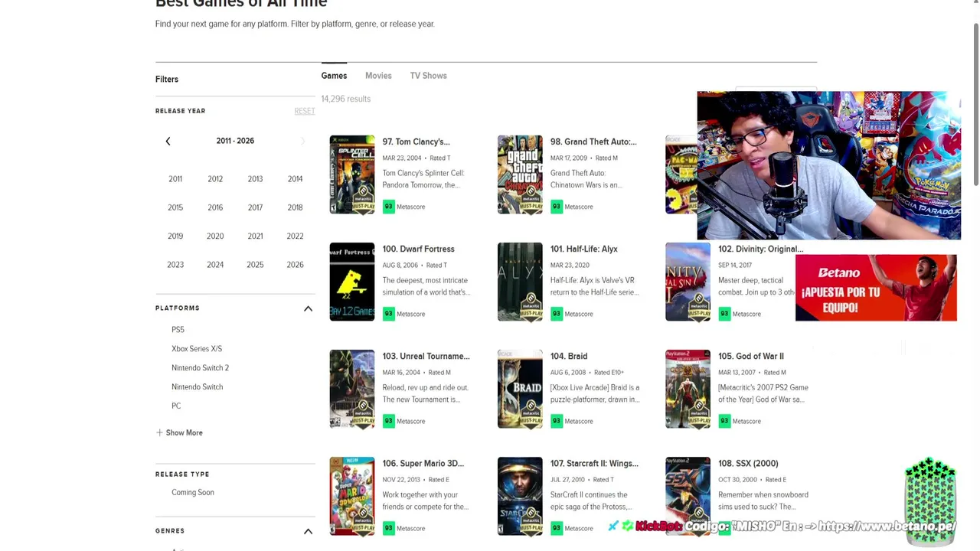Click green Metascore 93 badge for Braid
Viewport: 980px width, 551px height.
pos(556,421)
